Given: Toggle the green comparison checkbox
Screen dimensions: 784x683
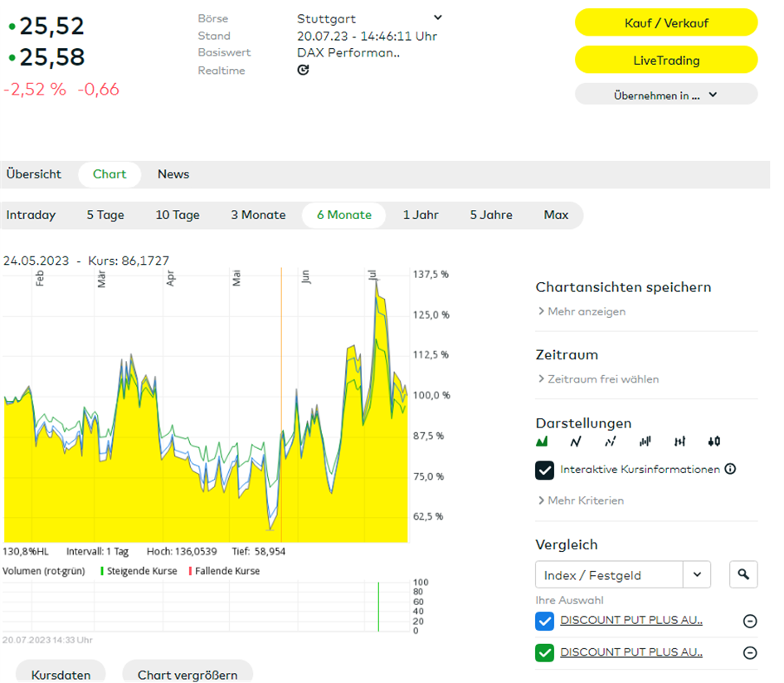Looking at the screenshot, I should [545, 653].
